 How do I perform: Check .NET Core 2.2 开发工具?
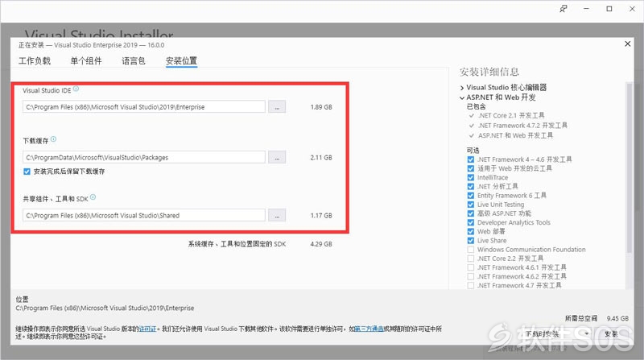click(x=471, y=259)
